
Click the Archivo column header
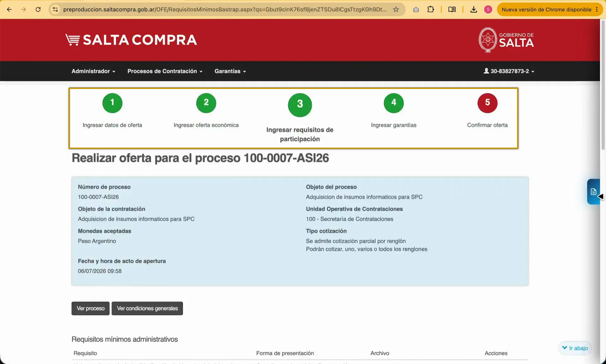(x=380, y=353)
